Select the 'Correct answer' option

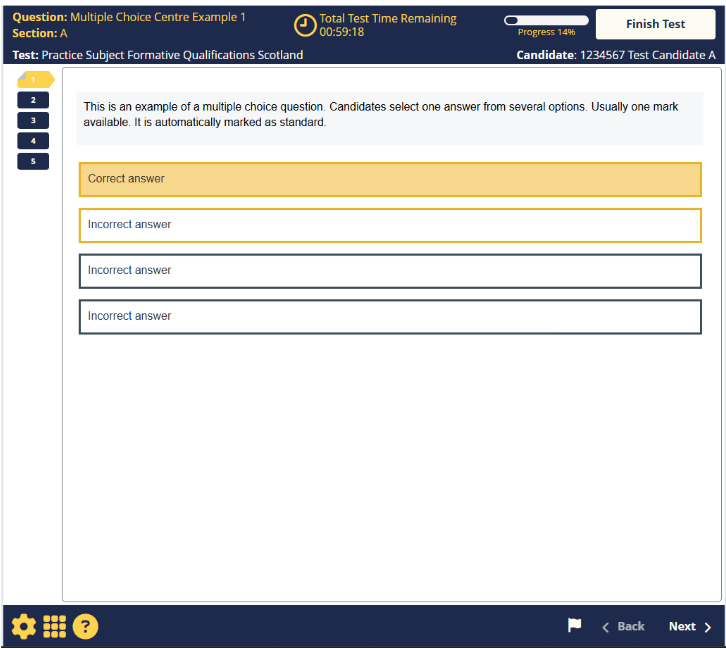click(x=390, y=179)
